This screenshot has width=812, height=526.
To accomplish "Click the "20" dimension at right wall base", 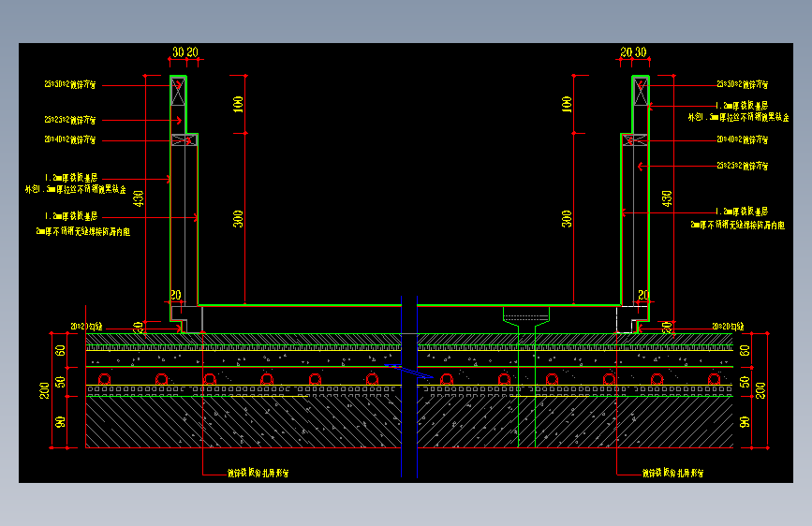I will 643,295.
